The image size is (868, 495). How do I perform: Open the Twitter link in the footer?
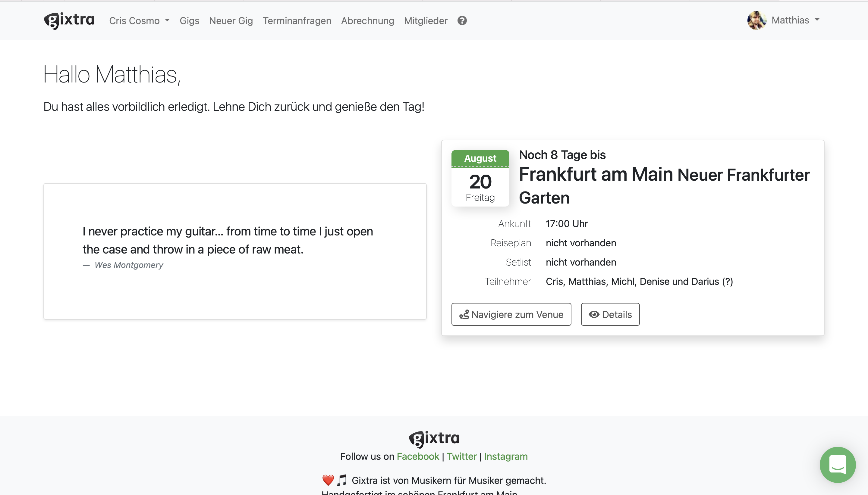click(x=461, y=456)
